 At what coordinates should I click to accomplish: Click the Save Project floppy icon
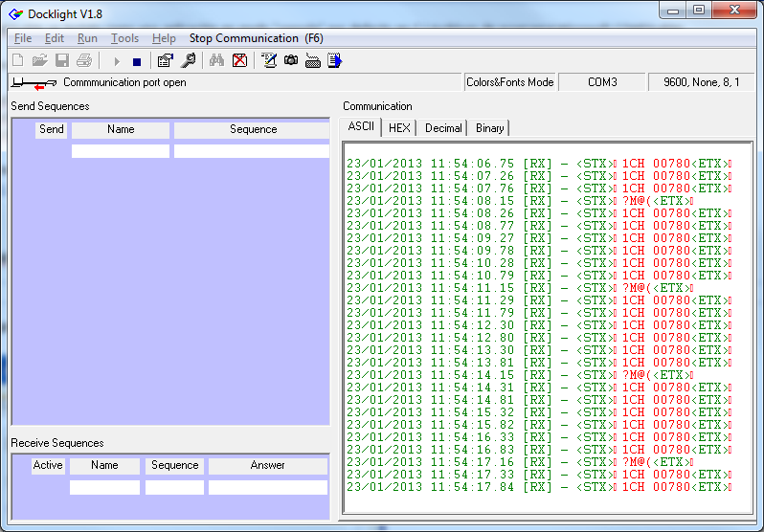tap(62, 60)
